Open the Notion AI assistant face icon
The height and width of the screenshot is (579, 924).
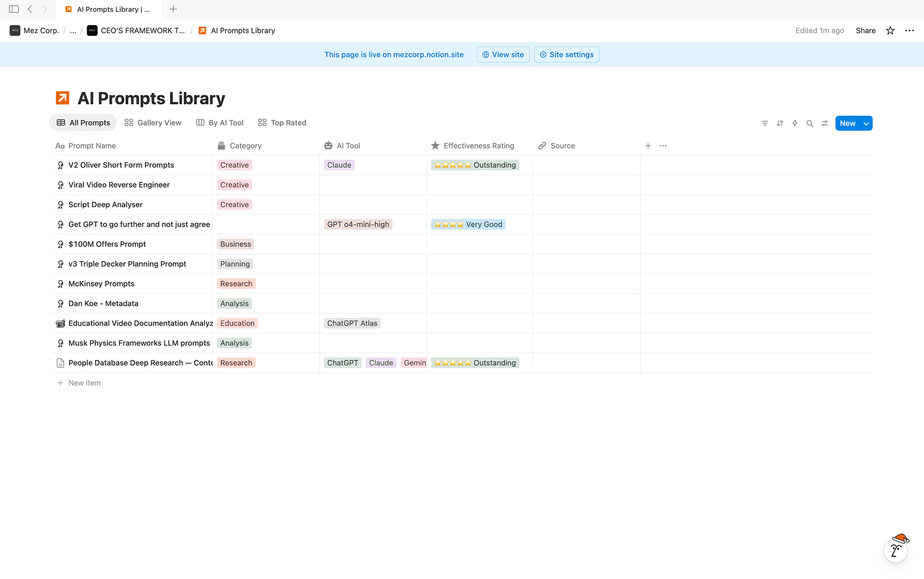point(896,549)
